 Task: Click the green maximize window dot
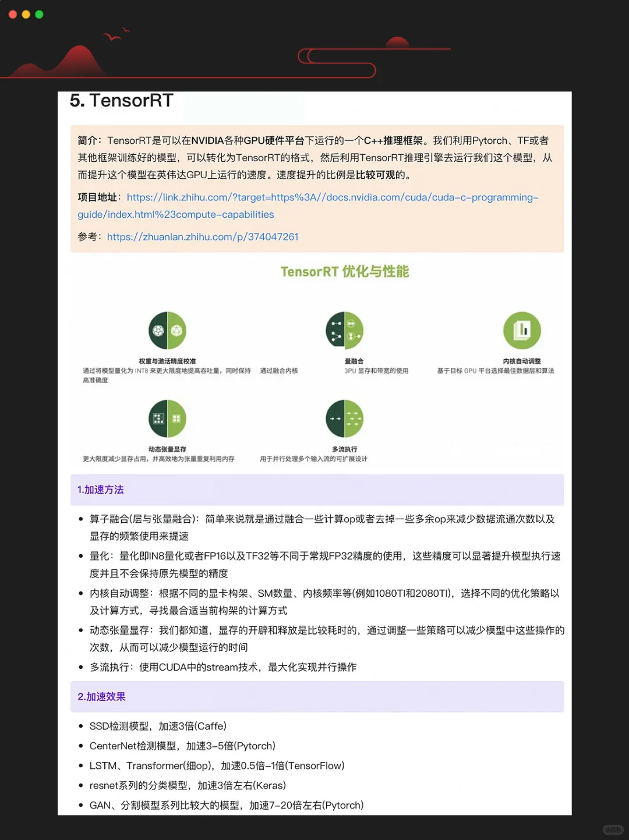39,15
